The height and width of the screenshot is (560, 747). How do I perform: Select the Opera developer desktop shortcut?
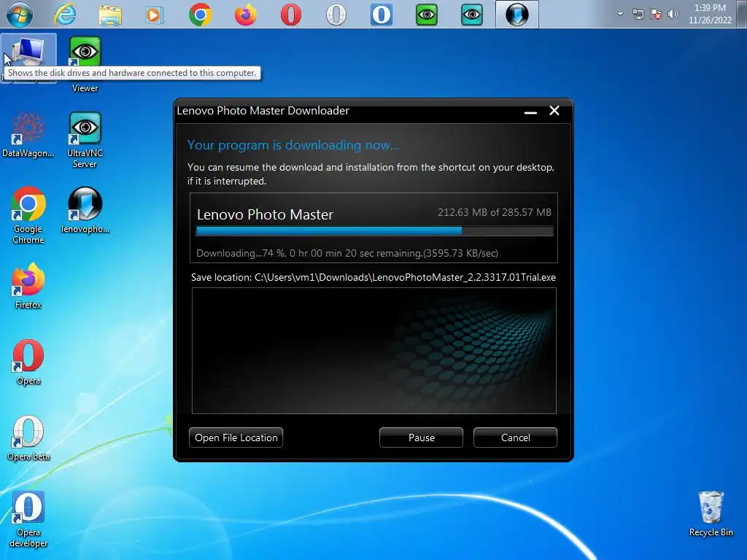[28, 519]
